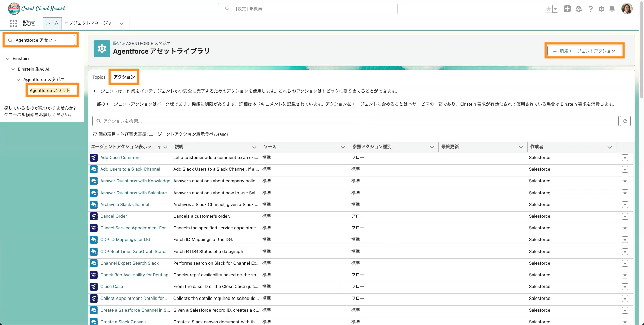Open the Setup gear menu
Image resolution: width=644 pixels, height=325 pixels.
tap(601, 9)
